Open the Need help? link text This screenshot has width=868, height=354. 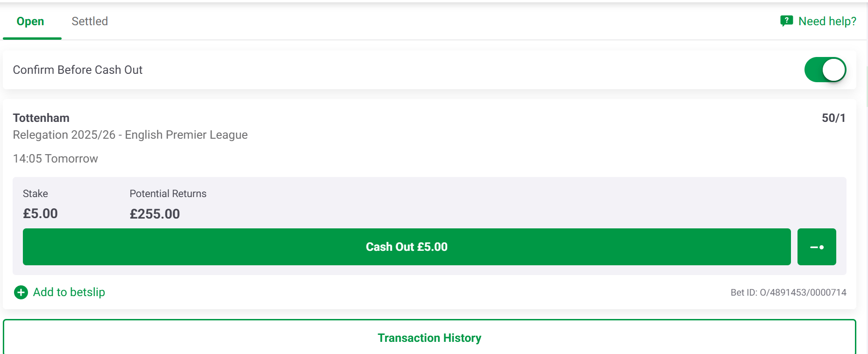[827, 21]
